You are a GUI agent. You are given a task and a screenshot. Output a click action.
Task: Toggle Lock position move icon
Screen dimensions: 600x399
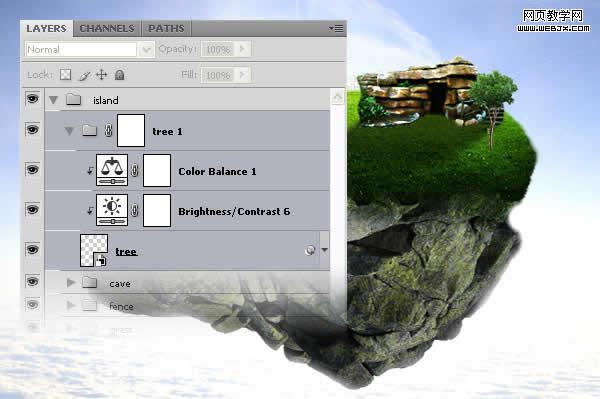(101, 75)
